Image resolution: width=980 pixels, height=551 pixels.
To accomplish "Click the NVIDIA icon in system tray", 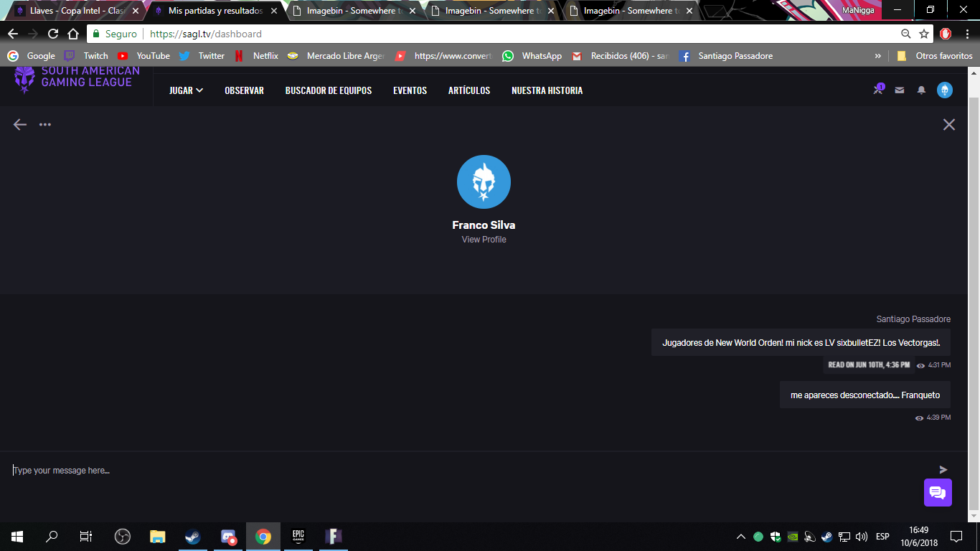I will tap(793, 536).
